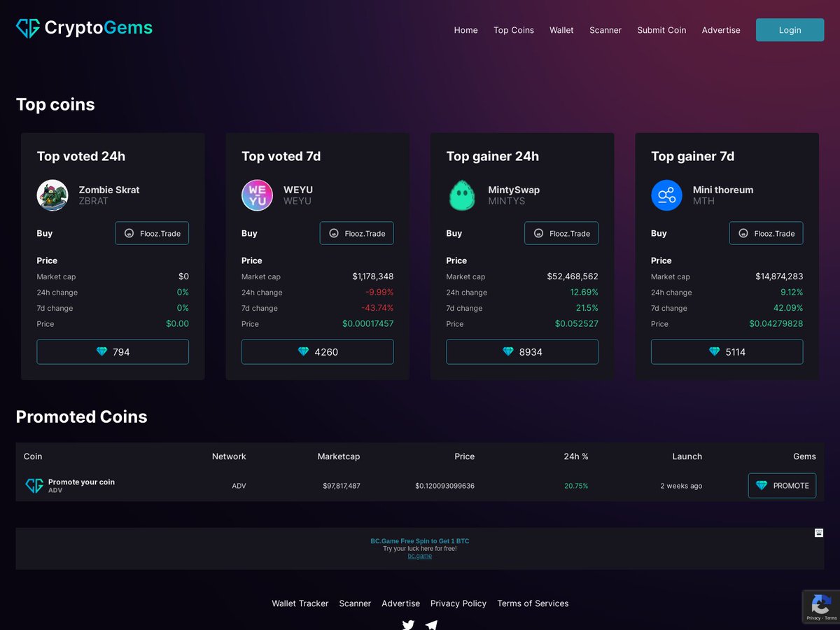This screenshot has width=840, height=630.
Task: Sort by 24h % column header
Action: point(576,456)
